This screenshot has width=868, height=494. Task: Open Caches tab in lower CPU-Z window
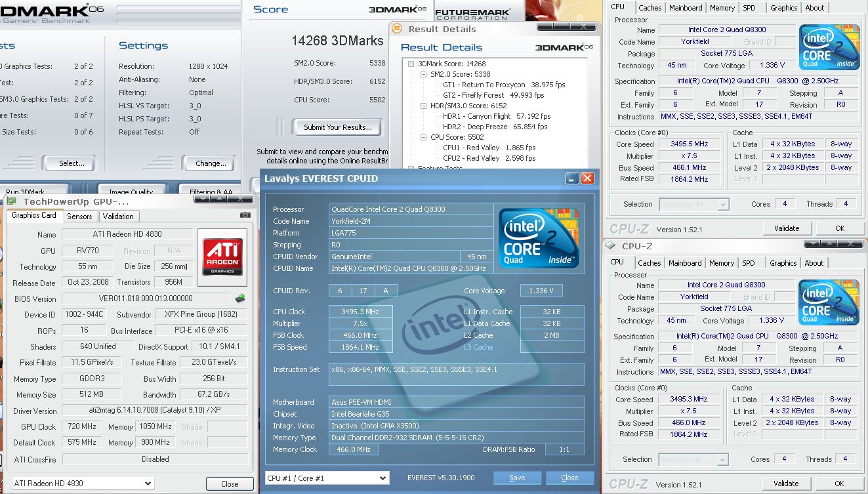click(x=650, y=263)
